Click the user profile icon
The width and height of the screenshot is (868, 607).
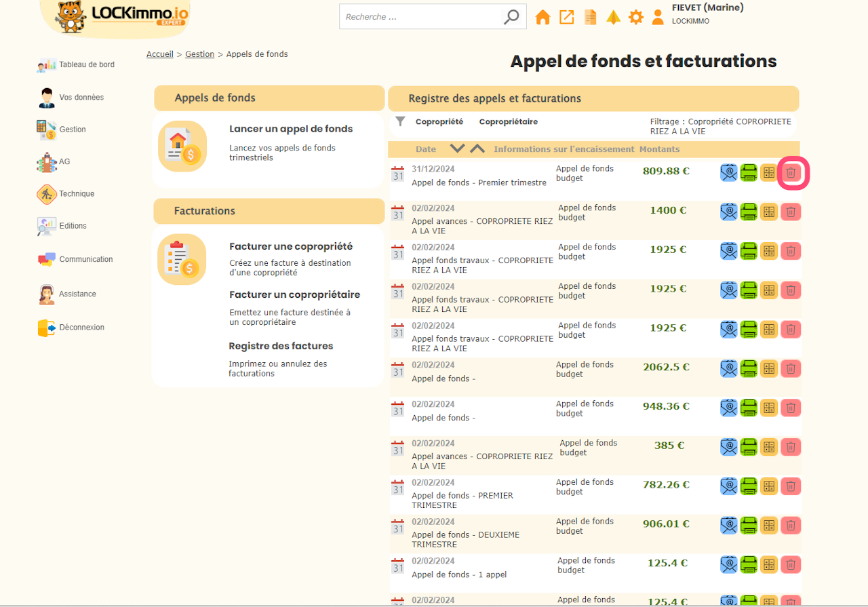pyautogui.click(x=657, y=18)
